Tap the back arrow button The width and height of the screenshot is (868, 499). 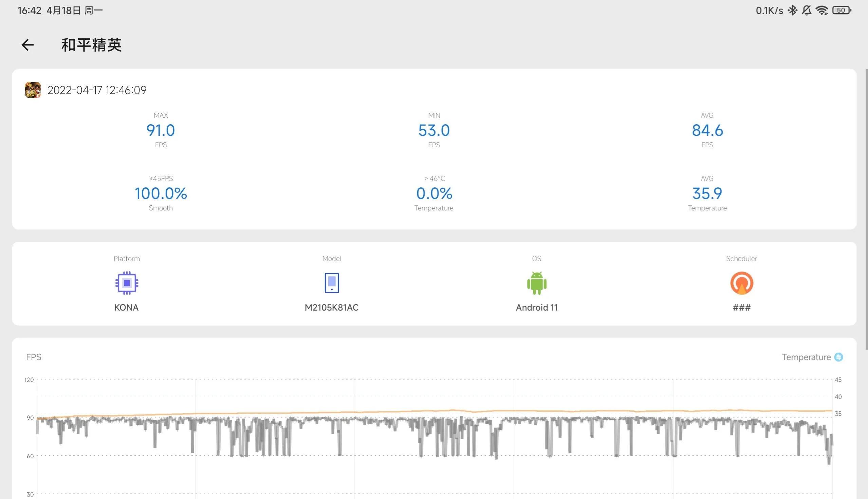[27, 45]
